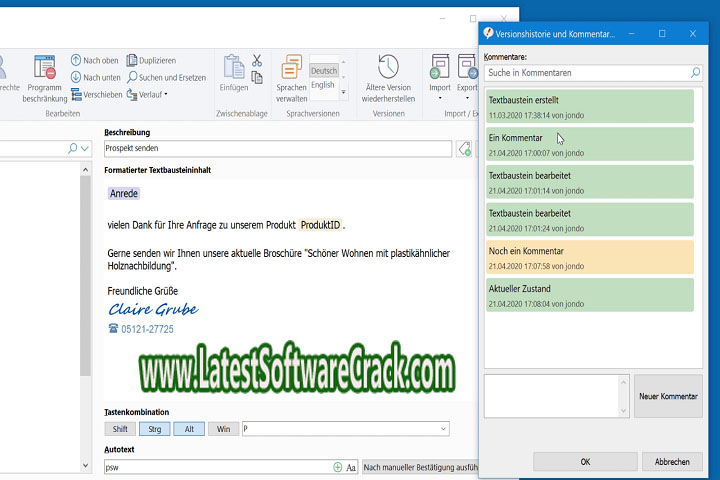The image size is (720, 480).
Task: Select the Noch ein Kommentar entry
Action: 590,257
